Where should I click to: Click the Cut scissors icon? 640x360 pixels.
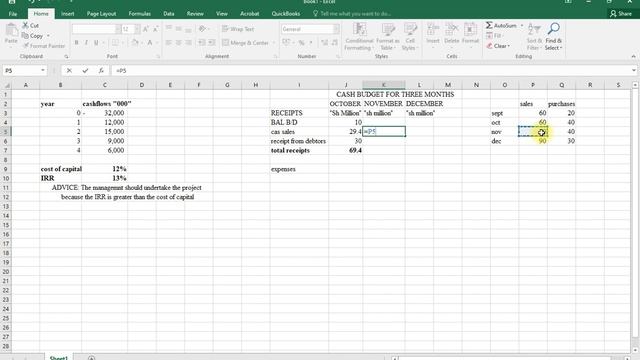pyautogui.click(x=25, y=25)
